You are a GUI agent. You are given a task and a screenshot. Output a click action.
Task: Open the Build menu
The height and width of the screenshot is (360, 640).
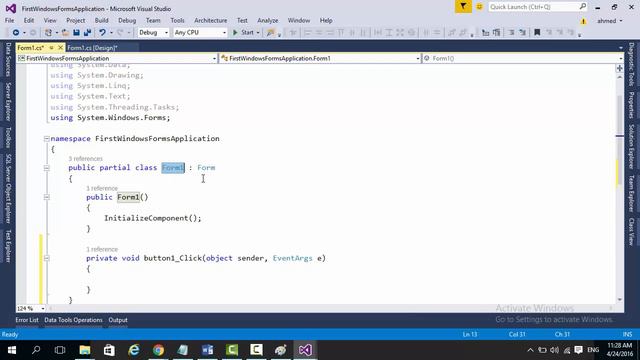(x=101, y=20)
